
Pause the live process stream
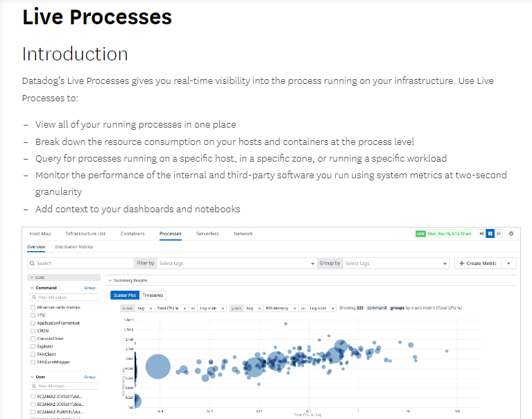490,233
